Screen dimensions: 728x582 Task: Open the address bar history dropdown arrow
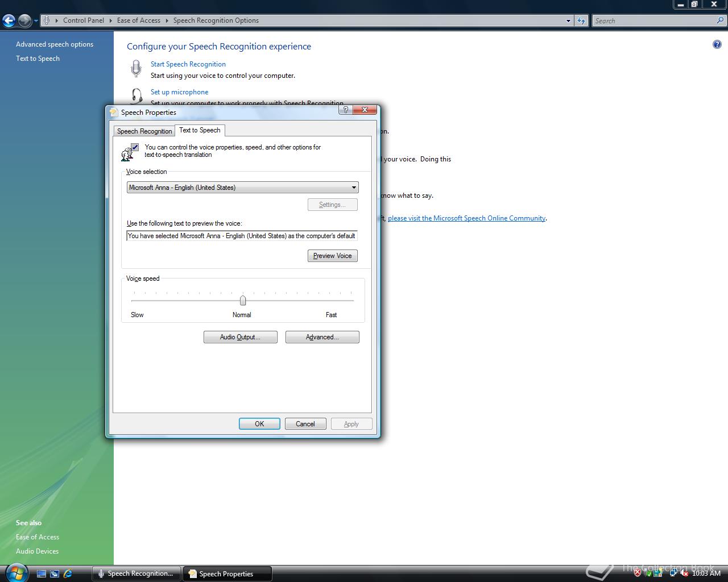(568, 20)
